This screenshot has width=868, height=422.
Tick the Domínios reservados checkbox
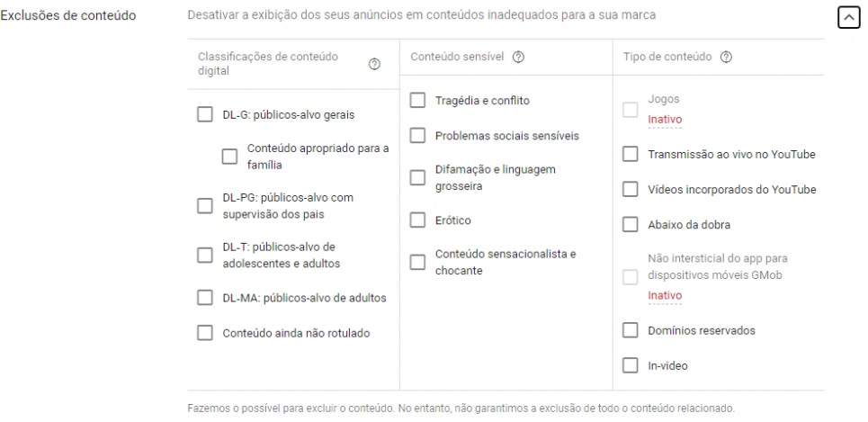pyautogui.click(x=630, y=330)
